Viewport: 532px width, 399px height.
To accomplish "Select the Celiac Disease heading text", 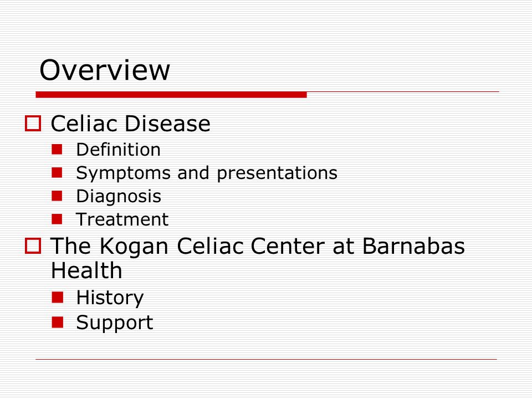I will pos(130,124).
